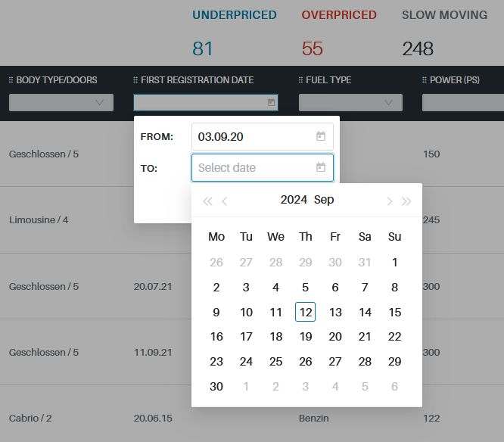Viewport: 504px width, 442px height.
Task: Click year 2024 in calendar header
Action: click(294, 200)
